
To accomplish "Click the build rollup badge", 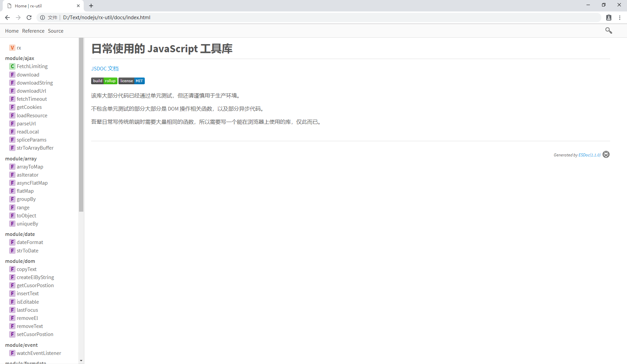I will click(104, 81).
